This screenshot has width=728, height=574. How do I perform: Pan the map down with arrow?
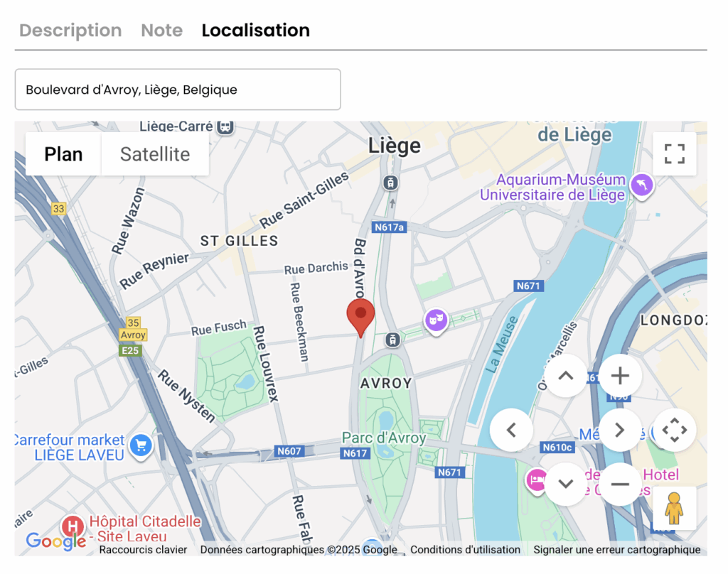coord(565,484)
